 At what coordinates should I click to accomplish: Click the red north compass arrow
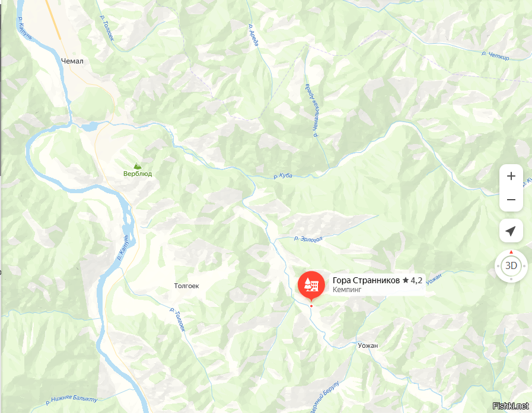pos(511,252)
